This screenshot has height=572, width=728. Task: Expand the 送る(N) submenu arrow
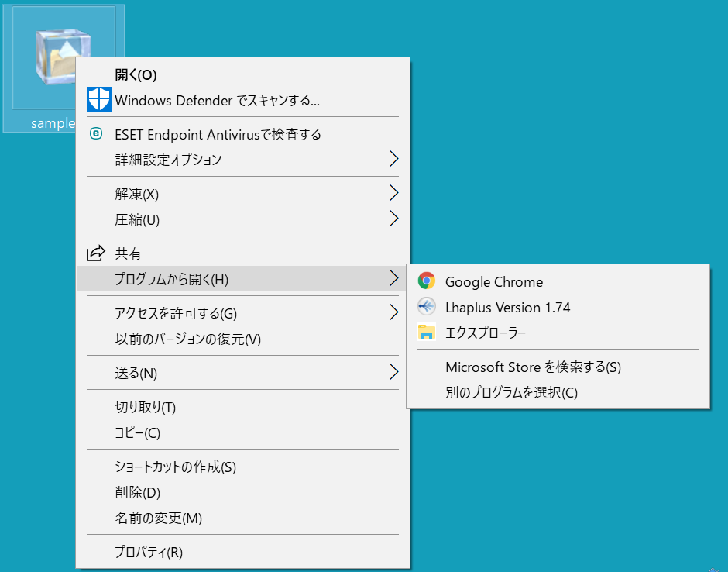[393, 372]
